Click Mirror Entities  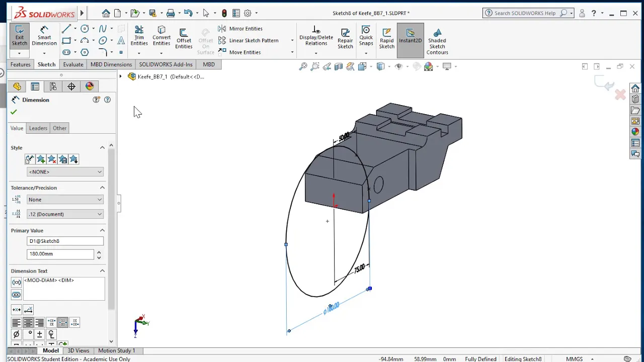tap(240, 29)
